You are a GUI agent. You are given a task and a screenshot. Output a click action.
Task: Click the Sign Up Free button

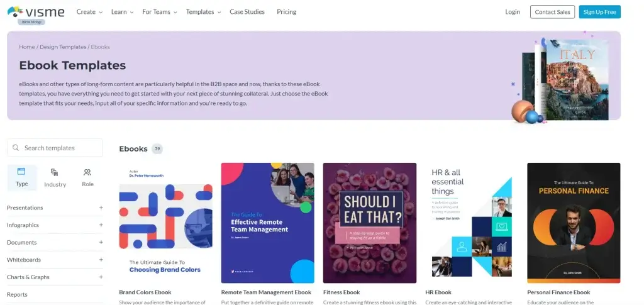click(x=599, y=12)
